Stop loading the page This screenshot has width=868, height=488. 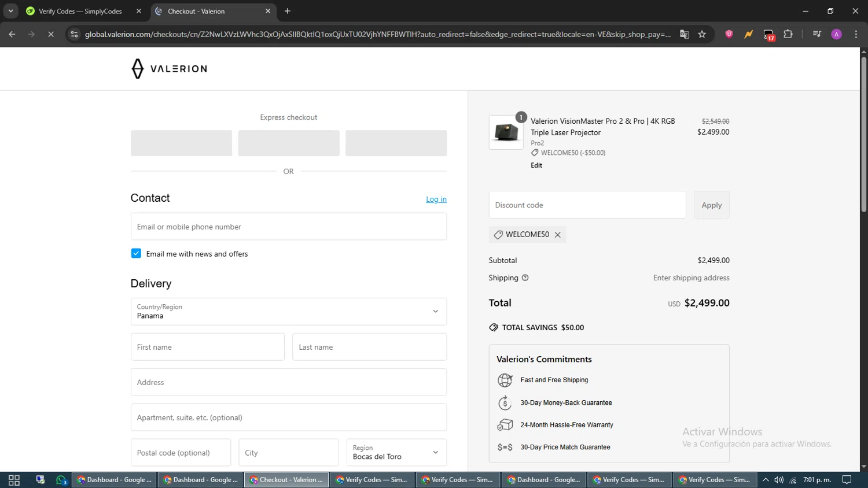click(x=51, y=34)
